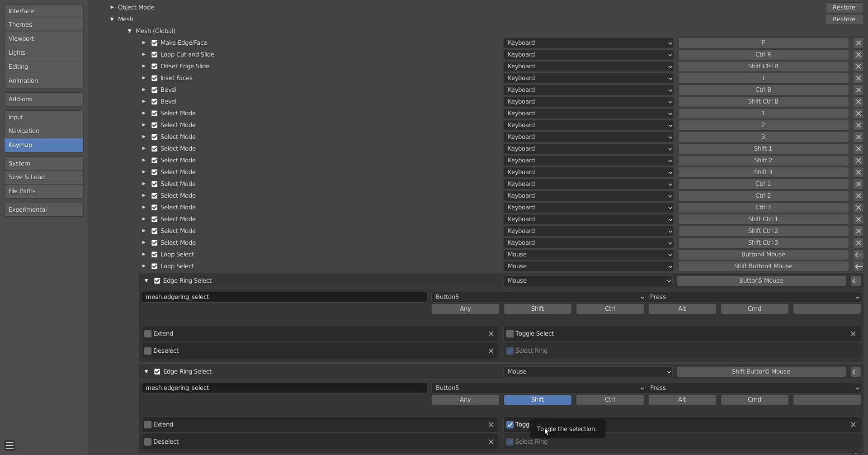Click Restore for the Mesh keymap

click(x=844, y=19)
